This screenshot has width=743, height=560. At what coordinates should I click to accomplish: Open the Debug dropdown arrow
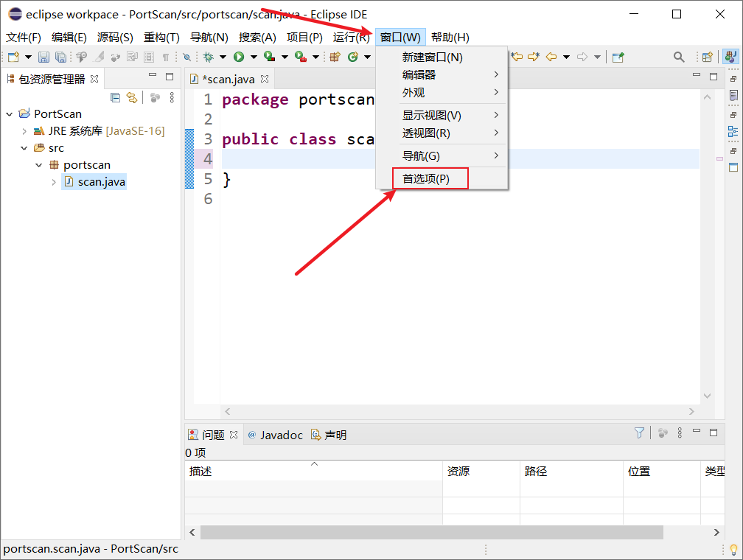[x=223, y=57]
